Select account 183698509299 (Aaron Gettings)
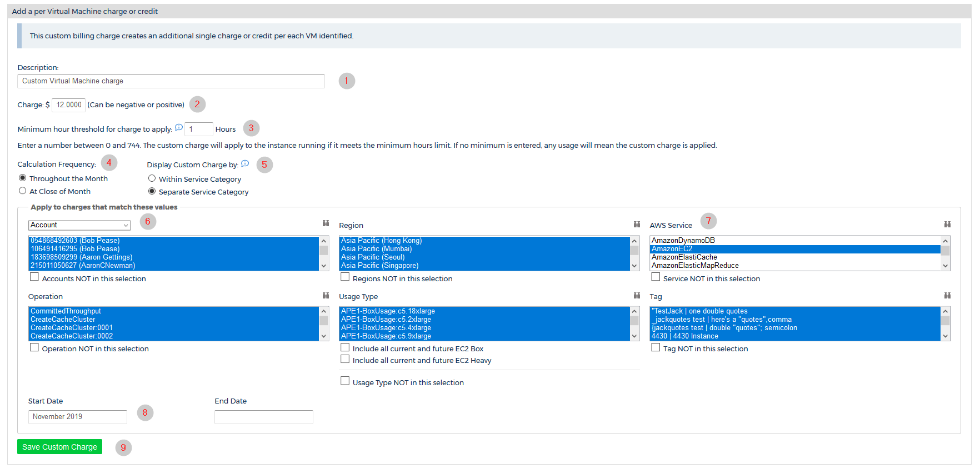980x468 pixels. (174, 257)
